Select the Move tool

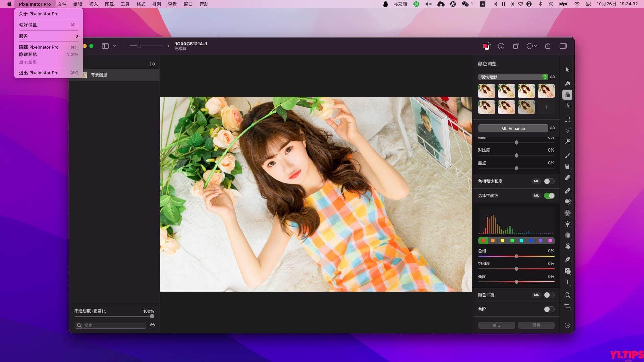point(568,70)
